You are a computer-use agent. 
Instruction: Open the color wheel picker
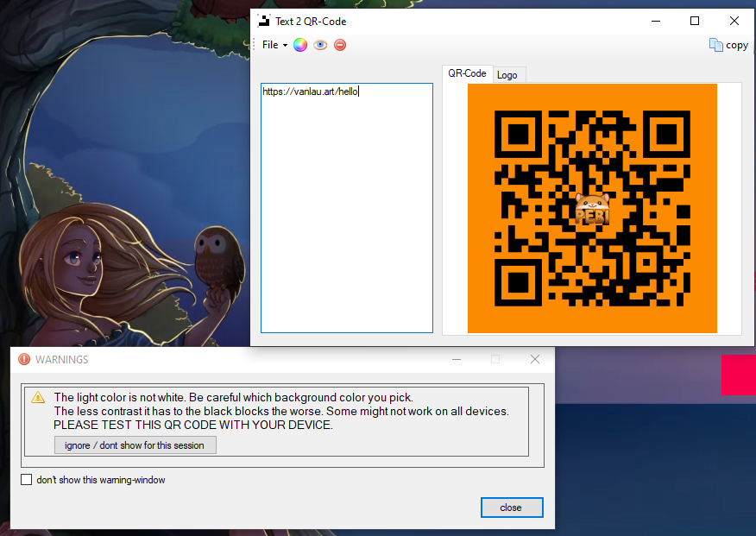click(x=300, y=45)
